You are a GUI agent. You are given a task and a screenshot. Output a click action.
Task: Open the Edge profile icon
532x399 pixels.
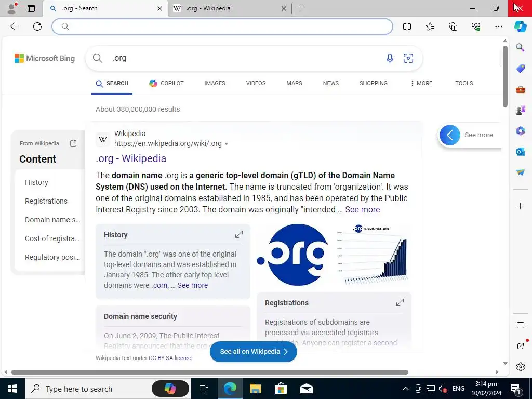click(12, 8)
